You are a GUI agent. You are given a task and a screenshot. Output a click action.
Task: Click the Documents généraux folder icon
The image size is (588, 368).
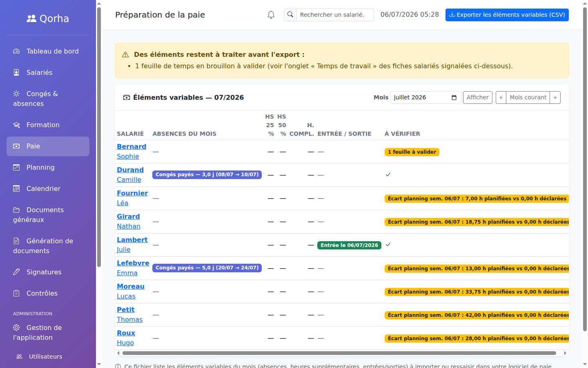click(16, 210)
